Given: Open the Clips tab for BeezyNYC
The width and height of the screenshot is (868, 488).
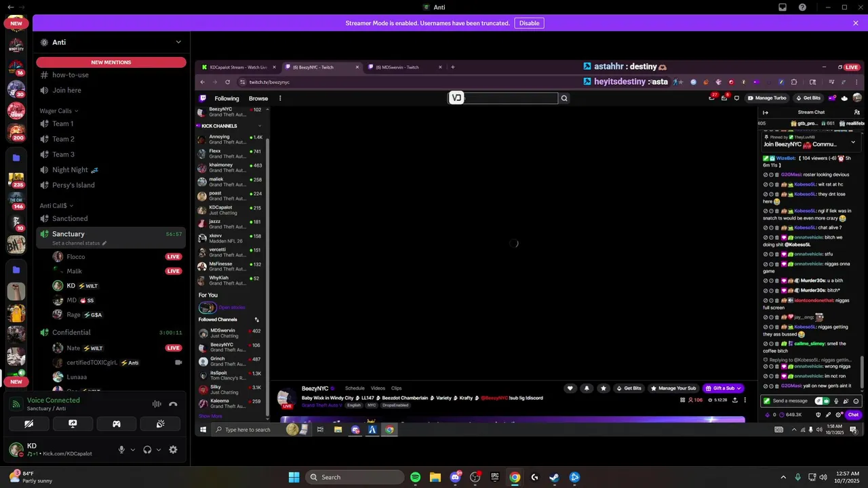Looking at the screenshot, I should (x=397, y=388).
